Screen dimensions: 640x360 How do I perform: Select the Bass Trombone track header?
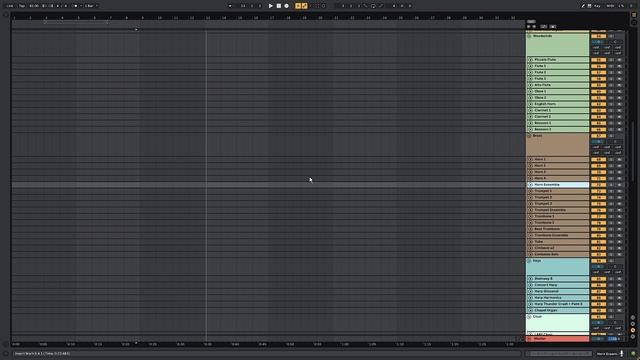click(x=557, y=229)
